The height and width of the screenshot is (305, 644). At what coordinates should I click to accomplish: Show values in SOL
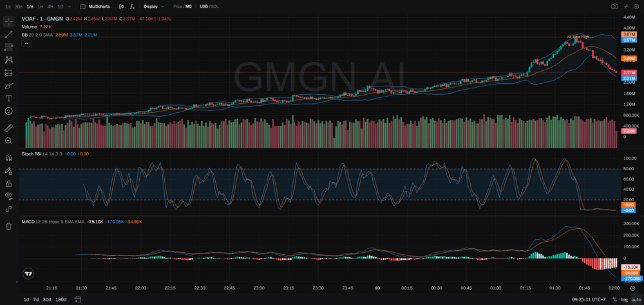tap(216, 6)
